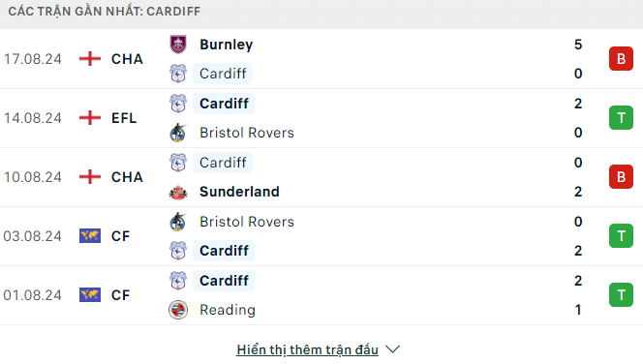Click the green T badge for 14.08.24 match
643x364 pixels.
621,118
